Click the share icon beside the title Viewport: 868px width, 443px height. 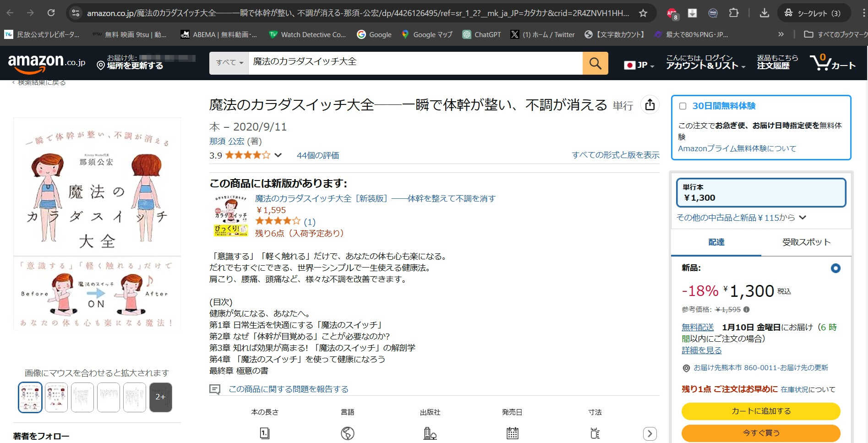(x=650, y=105)
